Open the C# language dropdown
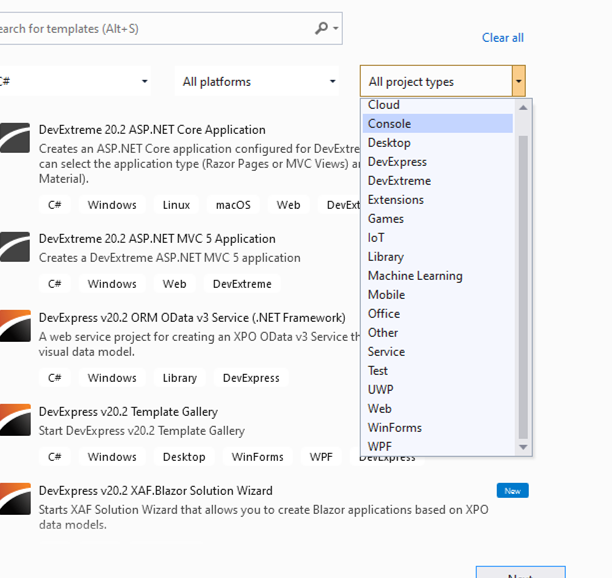Screen dimensions: 612x578 tap(74, 81)
